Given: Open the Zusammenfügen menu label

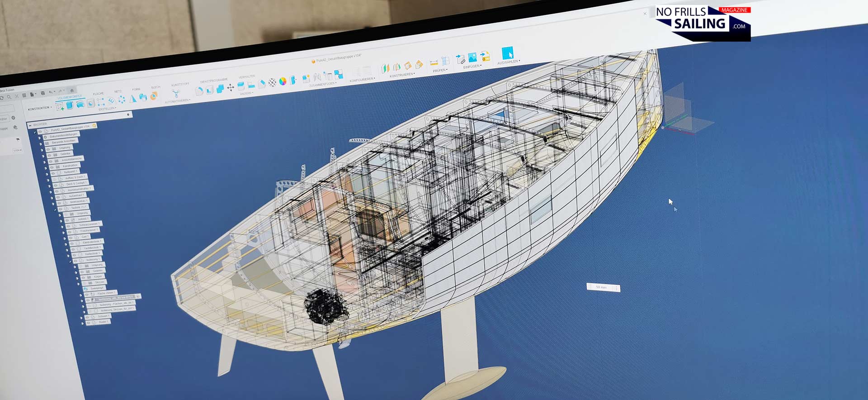Looking at the screenshot, I should 322,84.
